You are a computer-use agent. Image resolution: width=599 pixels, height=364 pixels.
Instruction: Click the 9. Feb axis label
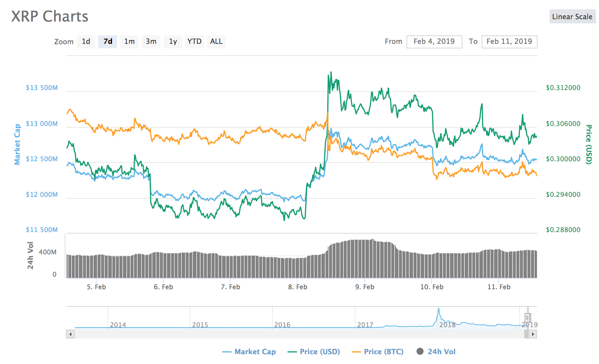[x=365, y=287]
